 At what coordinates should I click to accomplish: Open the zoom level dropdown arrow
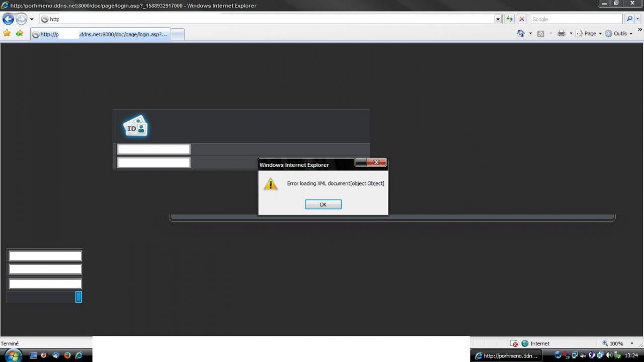pos(632,343)
